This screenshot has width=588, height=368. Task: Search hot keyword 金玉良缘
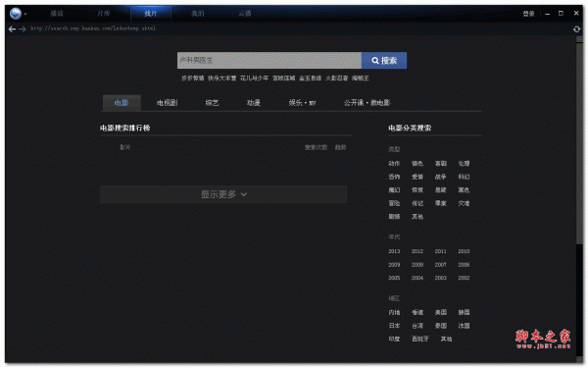click(x=310, y=79)
